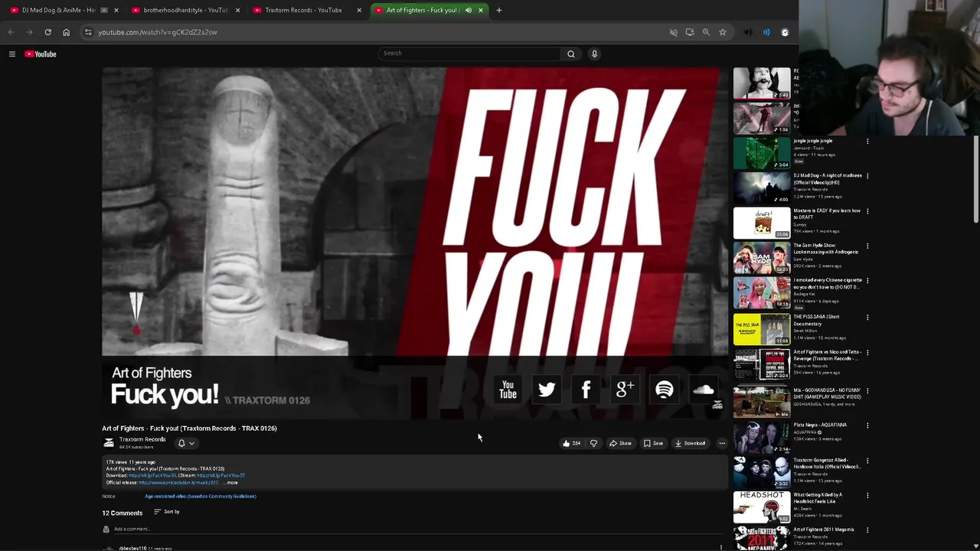Open browser home page button
The image size is (980, 551).
66,32
